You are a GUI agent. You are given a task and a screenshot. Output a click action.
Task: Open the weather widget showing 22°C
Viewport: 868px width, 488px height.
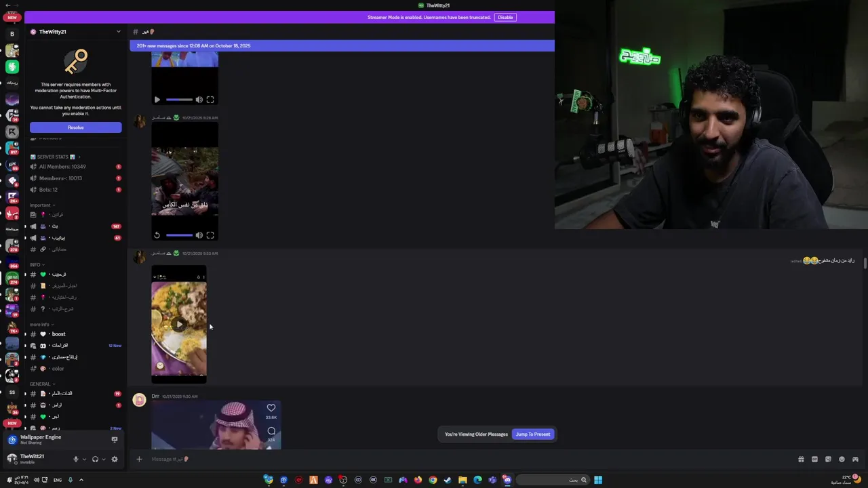tap(845, 480)
